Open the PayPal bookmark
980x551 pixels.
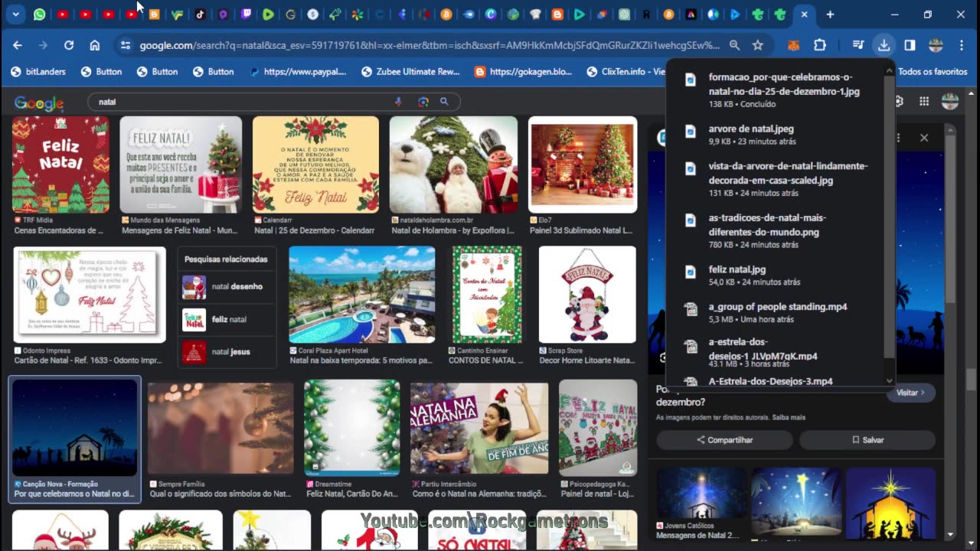(298, 71)
